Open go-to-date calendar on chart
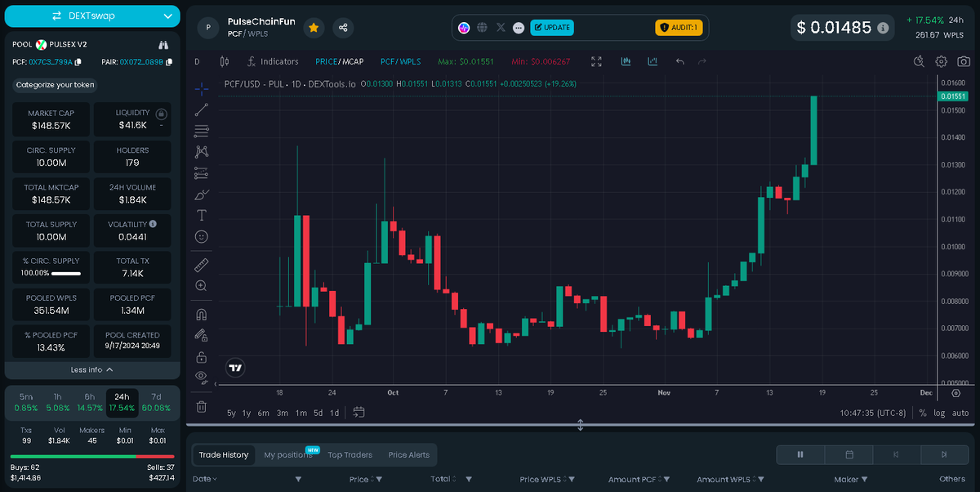This screenshot has height=492, width=980. (359, 413)
